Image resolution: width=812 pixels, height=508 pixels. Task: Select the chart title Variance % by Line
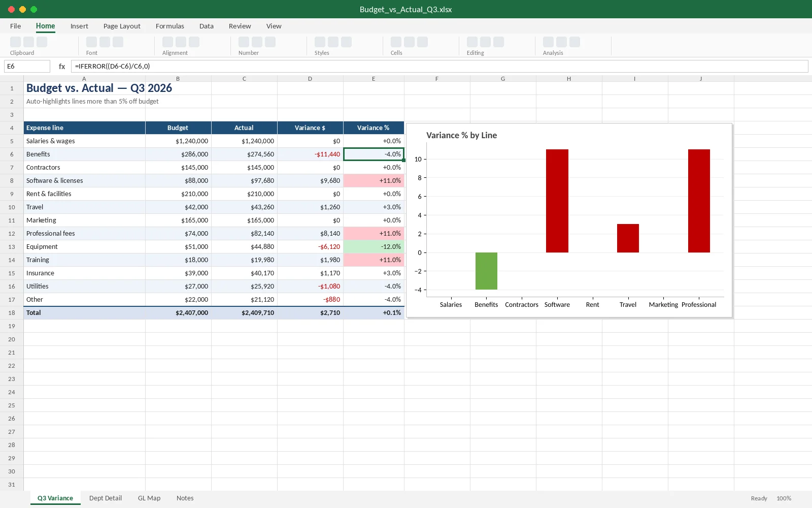click(x=461, y=135)
